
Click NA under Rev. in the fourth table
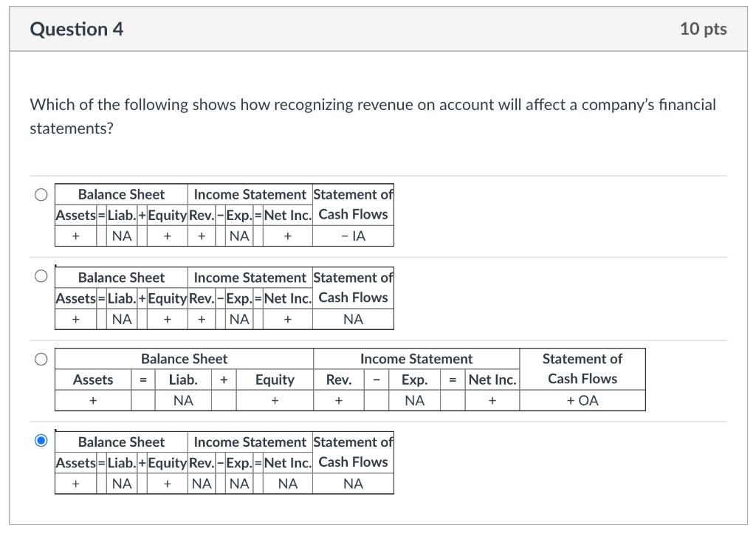[202, 484]
